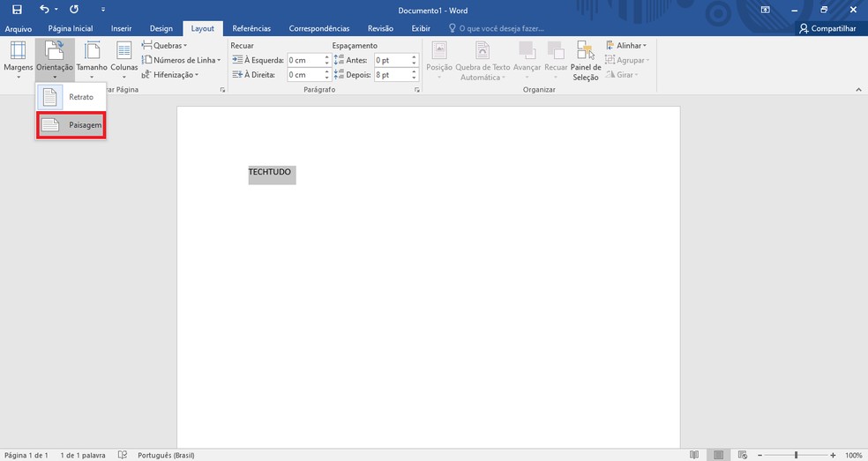Expand the Quebras dropdown
868x461 pixels.
(164, 45)
